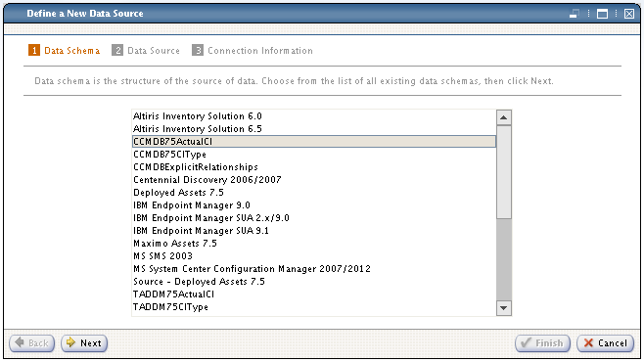Choose MS System Center Configuration Manager 2007/2012
Image resolution: width=644 pixels, height=362 pixels.
pos(314,269)
